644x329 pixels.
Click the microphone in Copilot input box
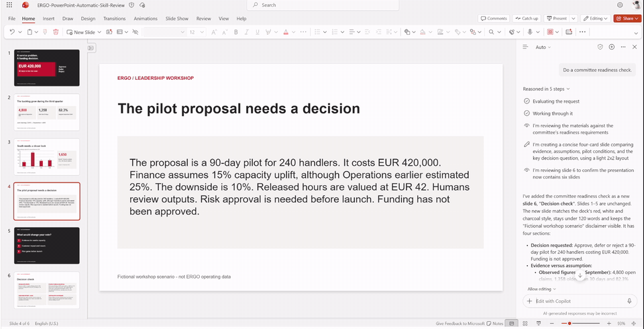point(629,301)
